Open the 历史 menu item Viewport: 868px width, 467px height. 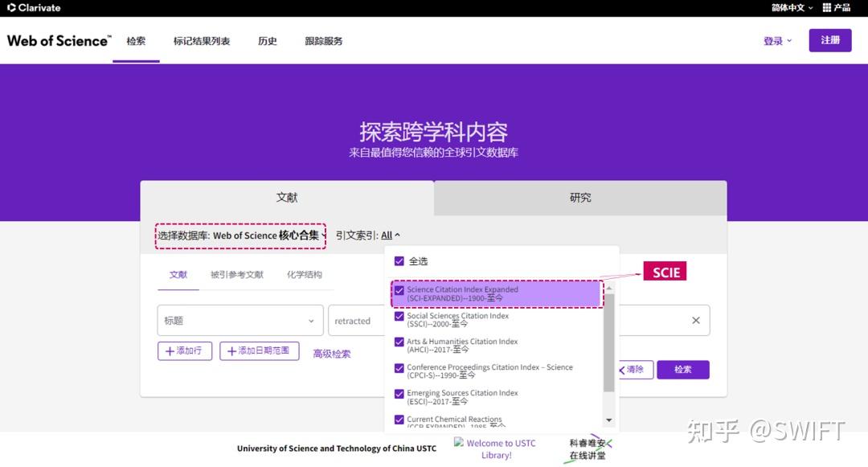pos(267,41)
